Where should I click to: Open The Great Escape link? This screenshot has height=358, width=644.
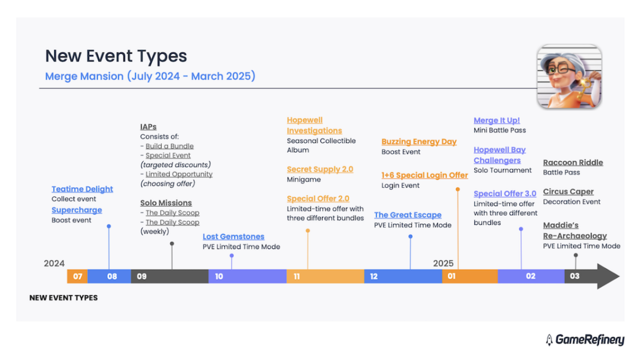click(408, 215)
